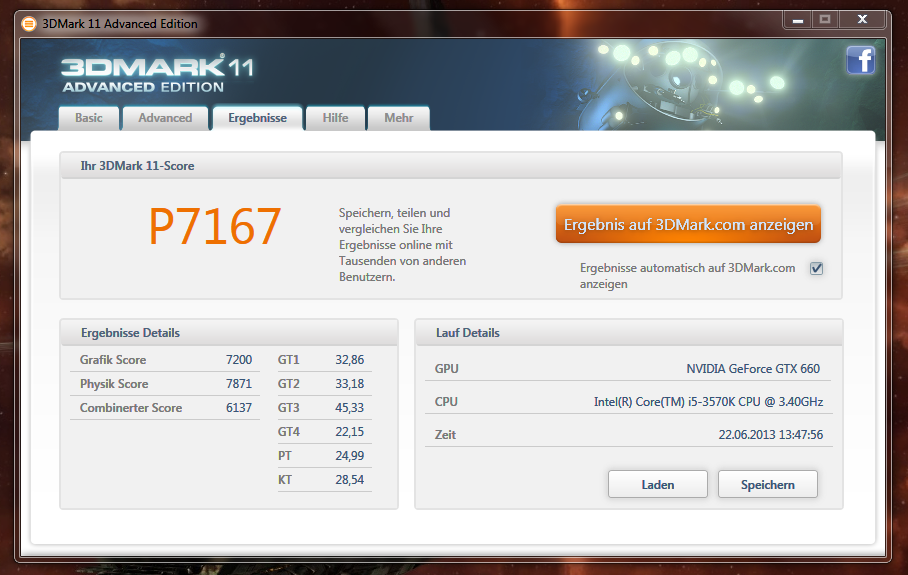This screenshot has height=575, width=908.
Task: Click the Lauf Details header
Action: coord(468,333)
